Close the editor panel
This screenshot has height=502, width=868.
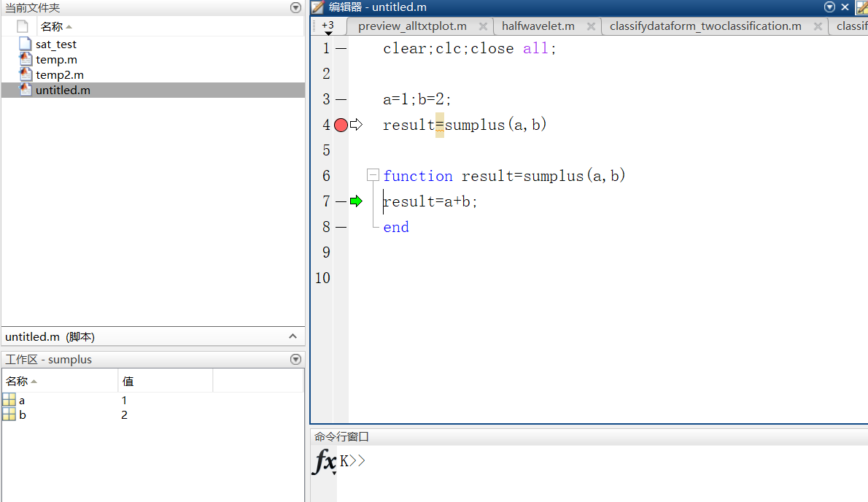[x=845, y=7]
